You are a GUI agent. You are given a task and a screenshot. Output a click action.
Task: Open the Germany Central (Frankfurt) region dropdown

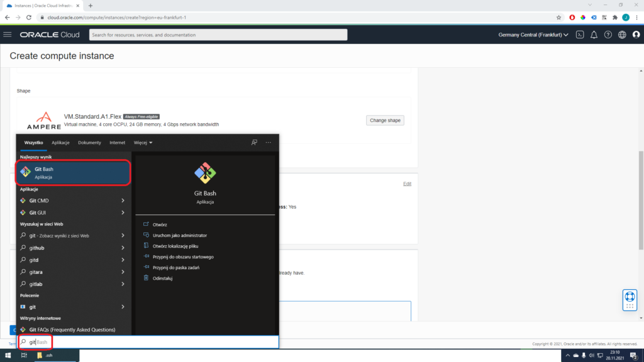[x=533, y=35]
